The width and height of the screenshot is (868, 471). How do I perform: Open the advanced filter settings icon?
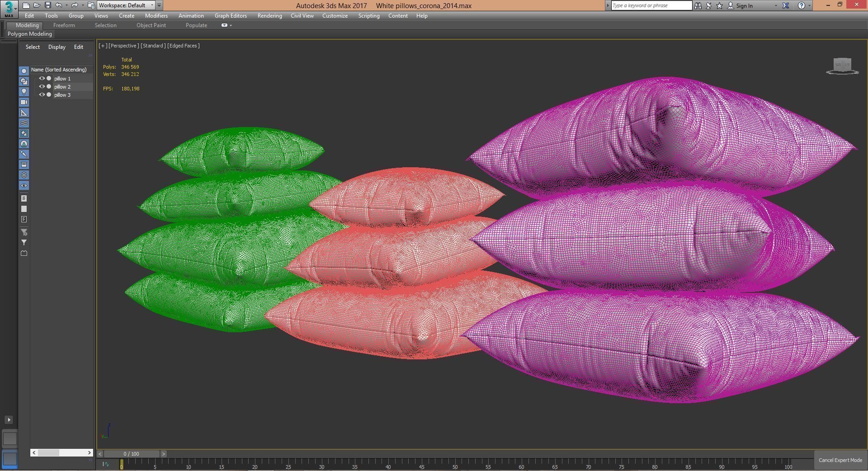point(24,232)
